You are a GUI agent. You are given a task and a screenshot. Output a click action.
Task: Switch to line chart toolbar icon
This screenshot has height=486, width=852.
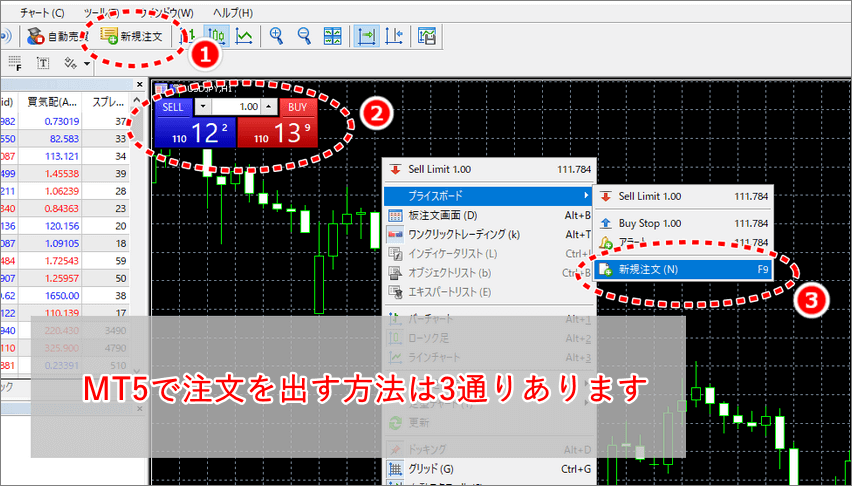click(244, 36)
